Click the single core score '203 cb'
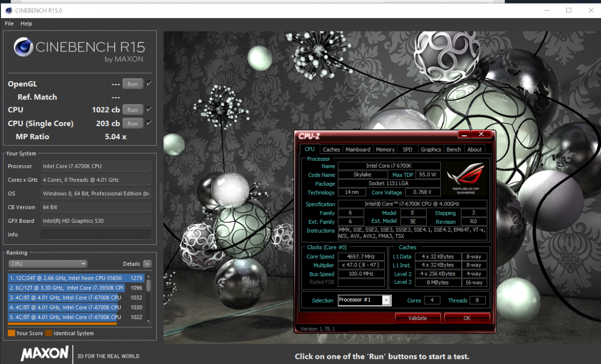This screenshot has height=364, width=601. point(108,123)
